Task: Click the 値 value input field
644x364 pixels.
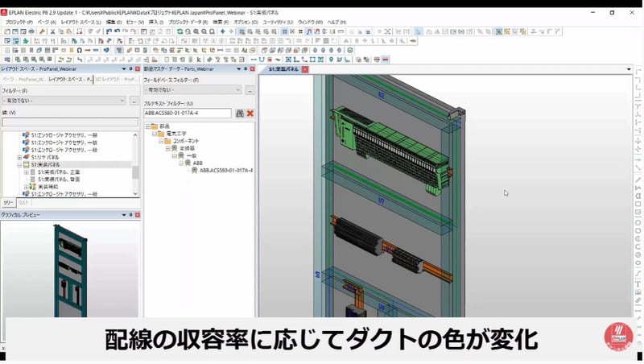Action: pos(70,122)
